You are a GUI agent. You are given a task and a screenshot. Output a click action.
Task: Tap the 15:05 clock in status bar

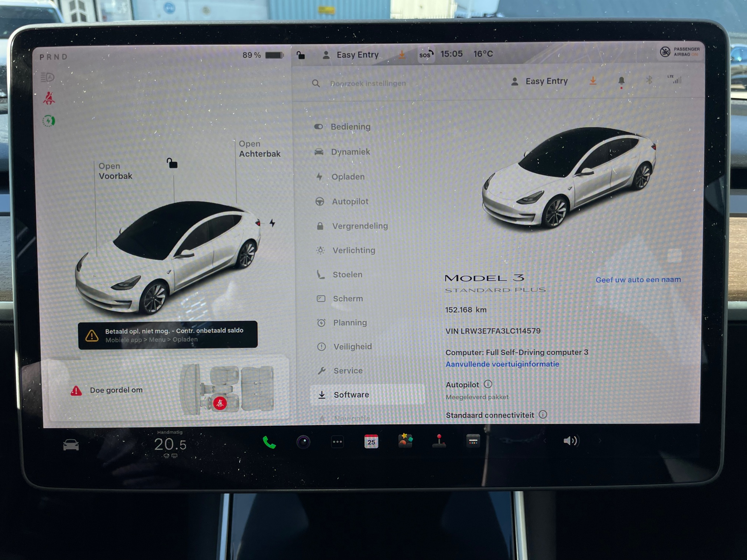coord(451,54)
